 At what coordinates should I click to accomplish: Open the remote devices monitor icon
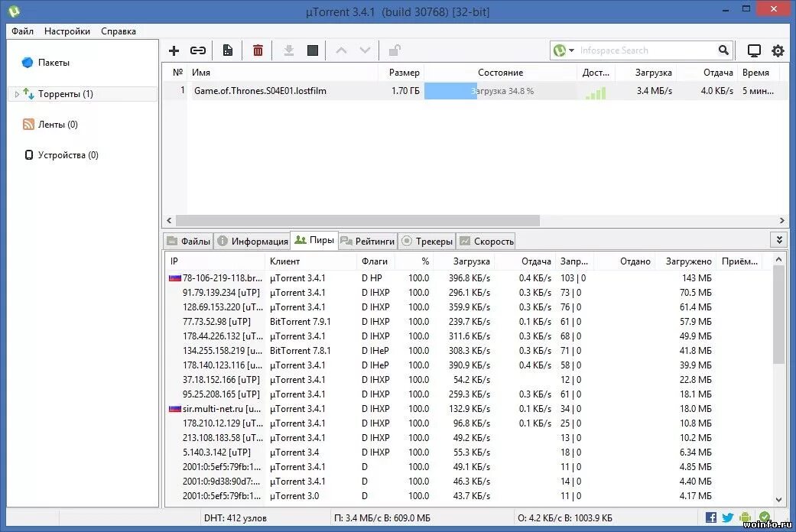(754, 50)
